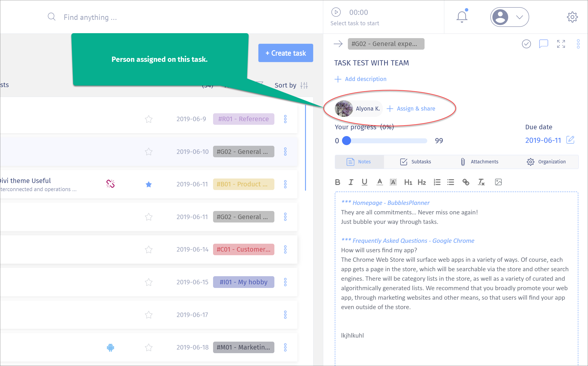Click the #G02 - General expe... project tag
Image resolution: width=588 pixels, height=366 pixels.
386,44
